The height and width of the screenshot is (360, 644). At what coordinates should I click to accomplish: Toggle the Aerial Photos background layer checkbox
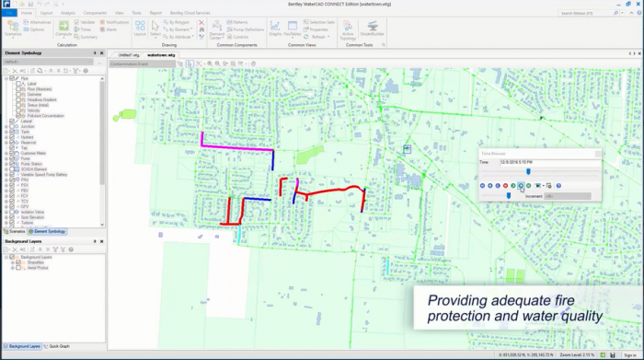click(x=18, y=268)
